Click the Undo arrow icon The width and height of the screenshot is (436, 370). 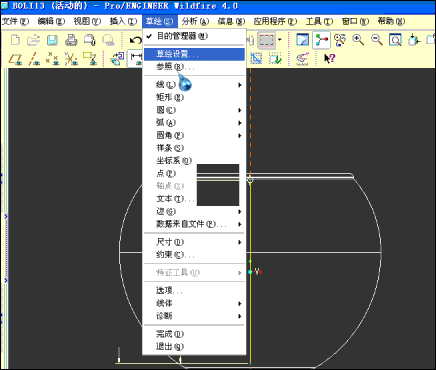pyautogui.click(x=136, y=41)
